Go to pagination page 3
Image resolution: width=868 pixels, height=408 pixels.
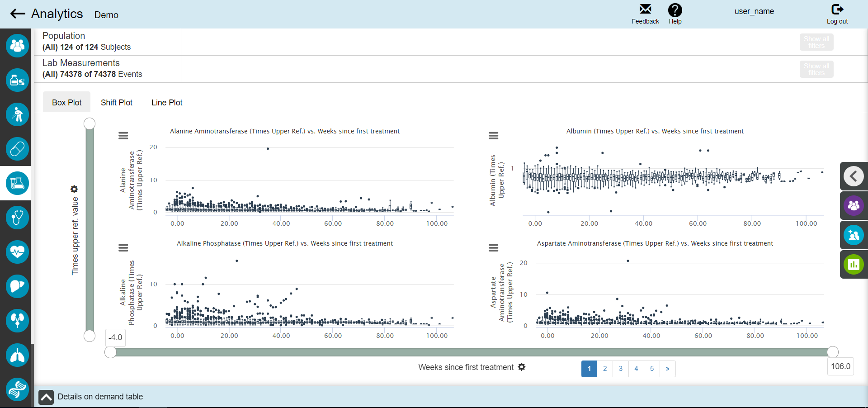(621, 369)
